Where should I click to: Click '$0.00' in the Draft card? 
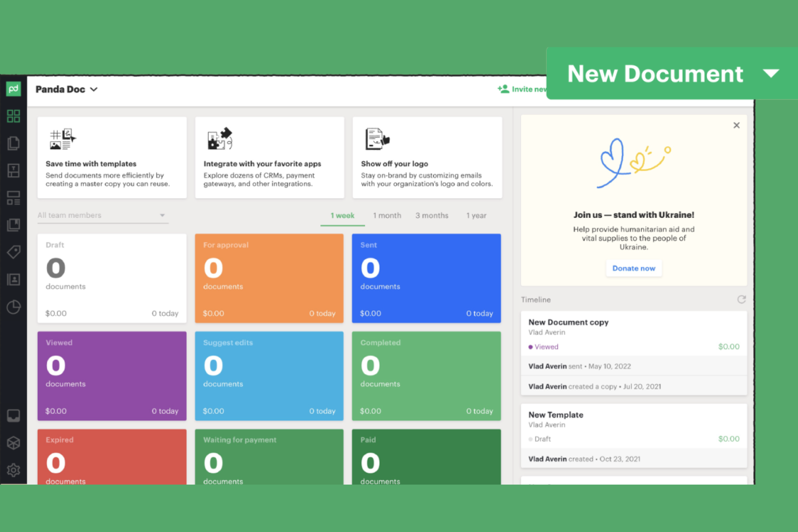[56, 313]
